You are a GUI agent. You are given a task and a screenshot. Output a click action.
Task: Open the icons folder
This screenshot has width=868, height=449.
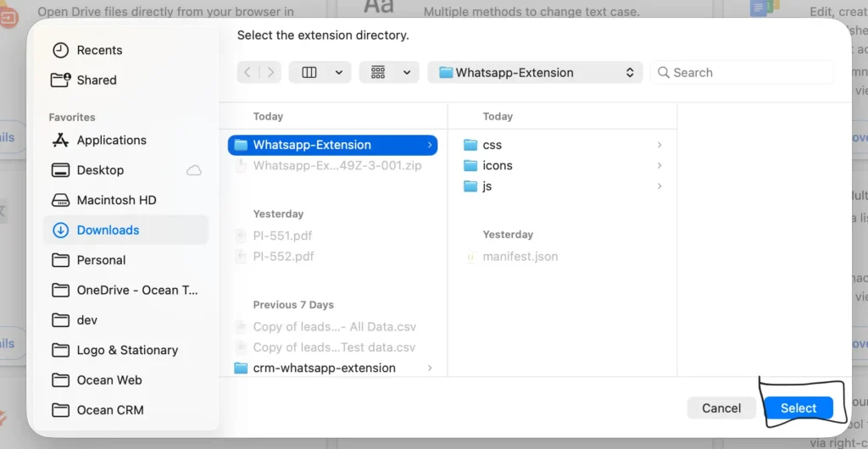coord(563,165)
